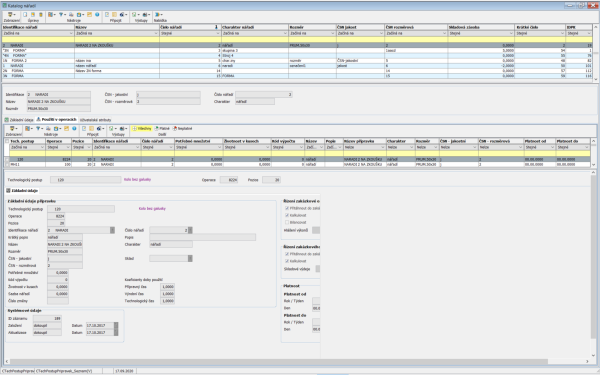Click the blue help icon in top Nástroje group
600x375 pixels.
click(97, 15)
